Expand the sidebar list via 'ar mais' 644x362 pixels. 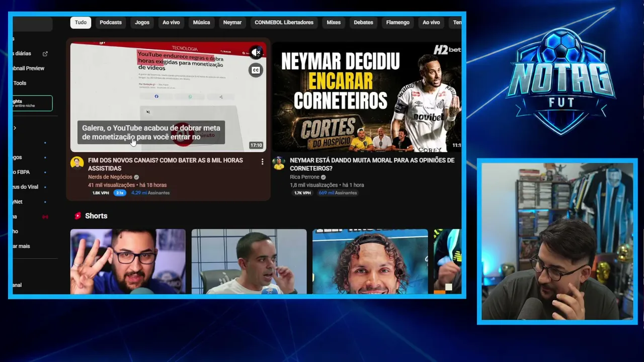pyautogui.click(x=22, y=246)
